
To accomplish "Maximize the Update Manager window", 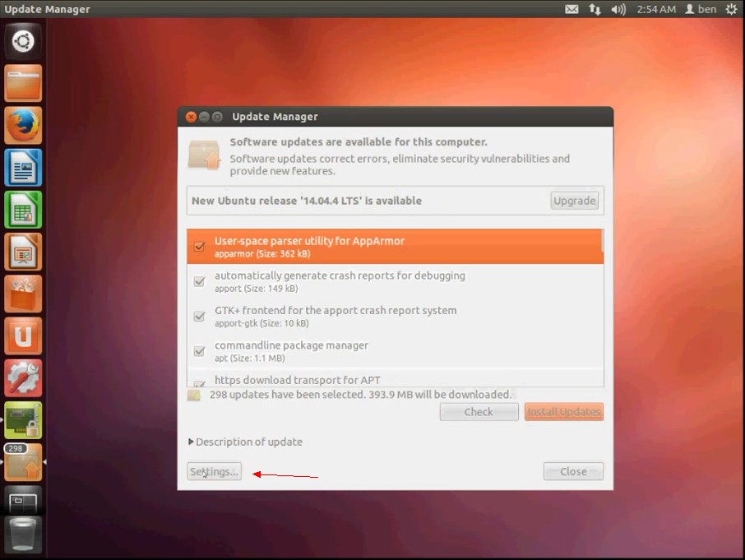I will [217, 117].
